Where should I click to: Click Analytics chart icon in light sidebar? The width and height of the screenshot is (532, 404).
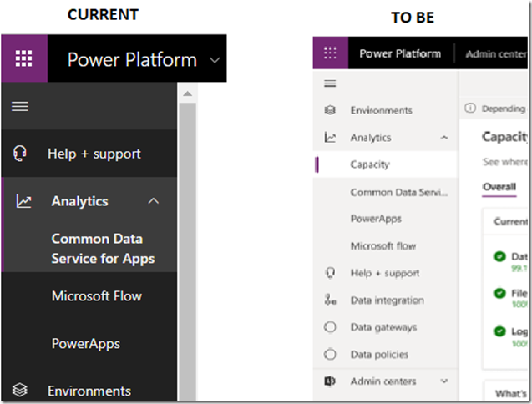click(330, 137)
